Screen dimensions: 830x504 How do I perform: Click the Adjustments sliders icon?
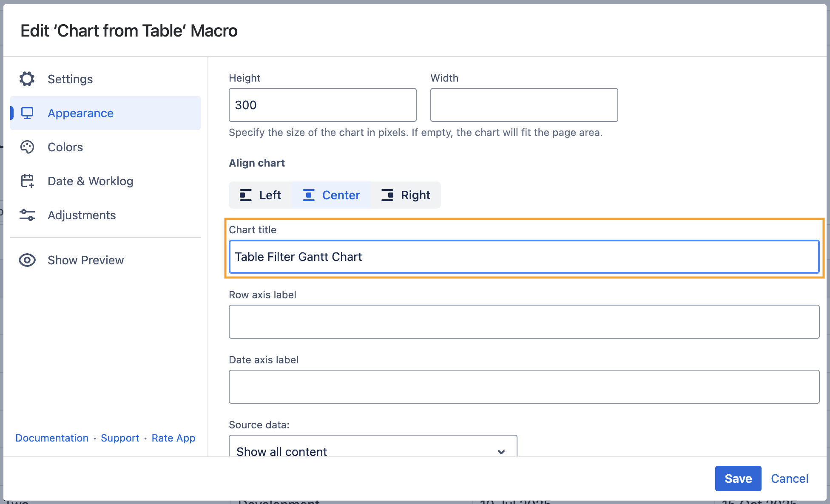click(27, 215)
